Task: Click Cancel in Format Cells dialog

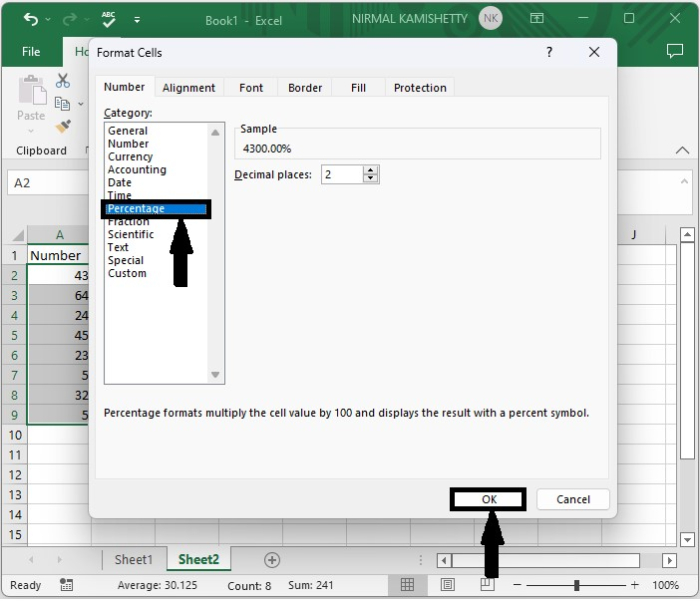Action: point(573,499)
